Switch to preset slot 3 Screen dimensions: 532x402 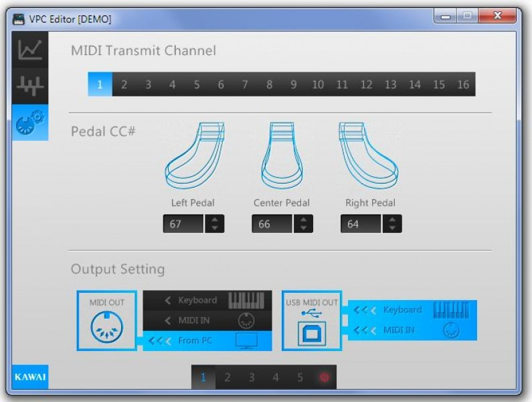coord(252,377)
